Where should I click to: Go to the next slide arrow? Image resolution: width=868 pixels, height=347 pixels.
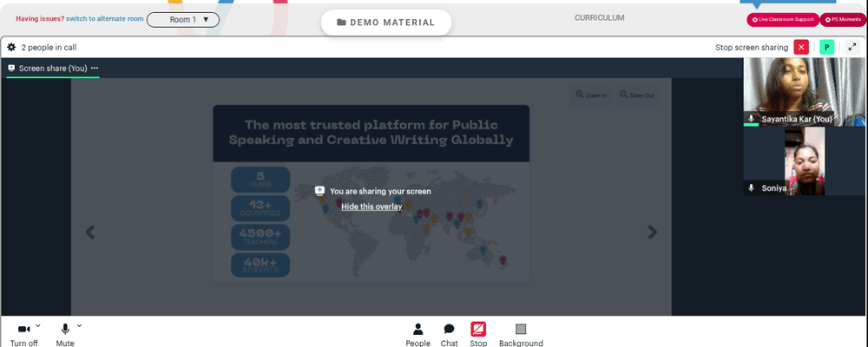coord(653,232)
